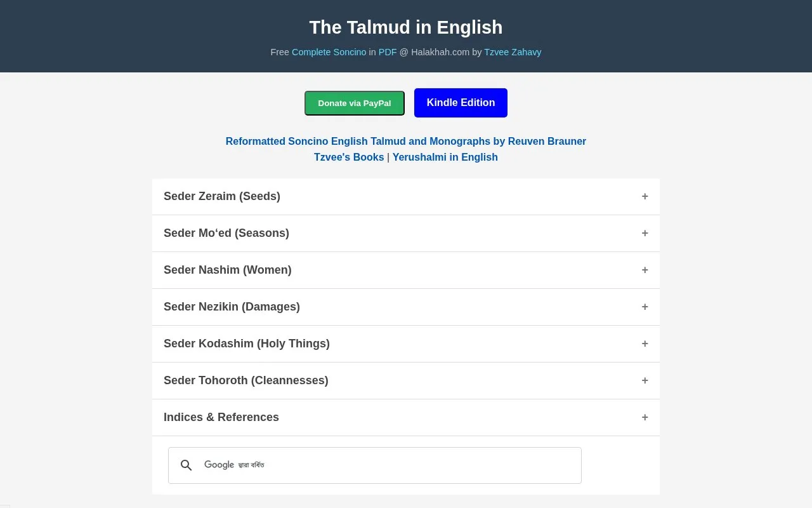Select Seder Kodashim (Holy Things) heading text

click(x=247, y=344)
